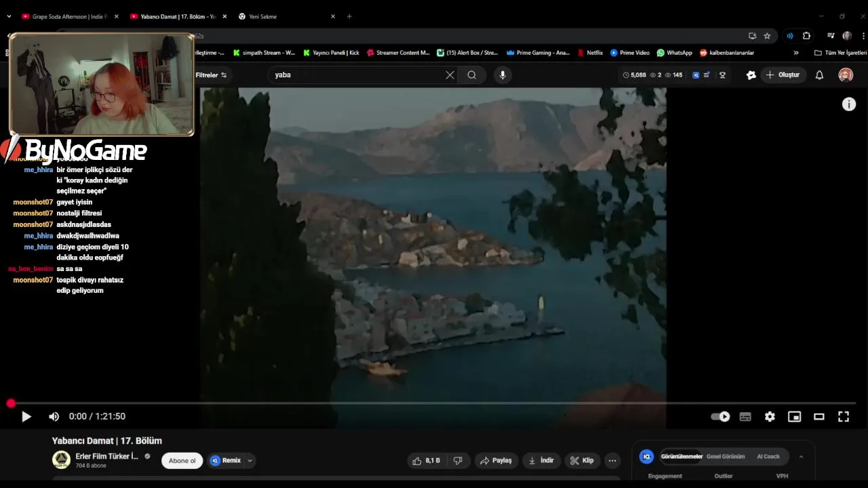Open the three-dot more actions menu
Viewport: 868px width, 488px height.
[x=612, y=461]
